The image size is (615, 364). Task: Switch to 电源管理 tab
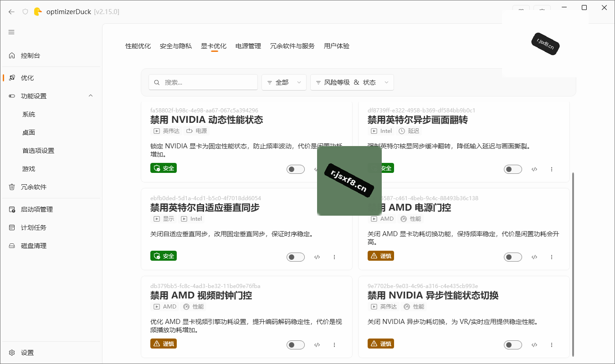click(x=248, y=46)
